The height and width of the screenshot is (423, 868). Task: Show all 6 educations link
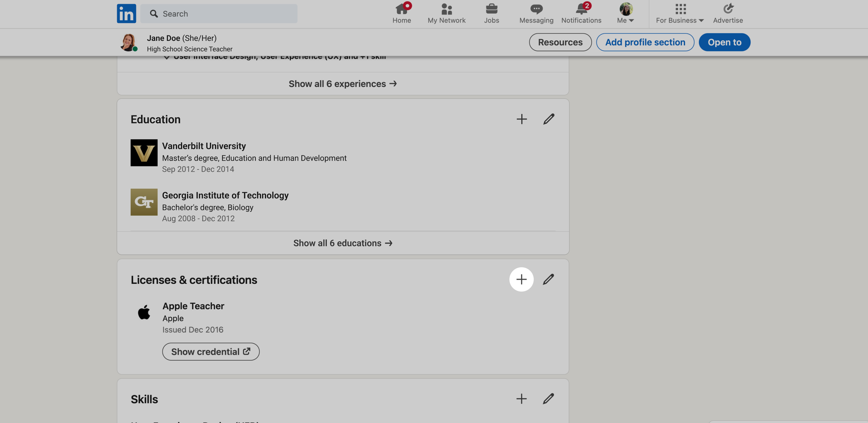343,243
